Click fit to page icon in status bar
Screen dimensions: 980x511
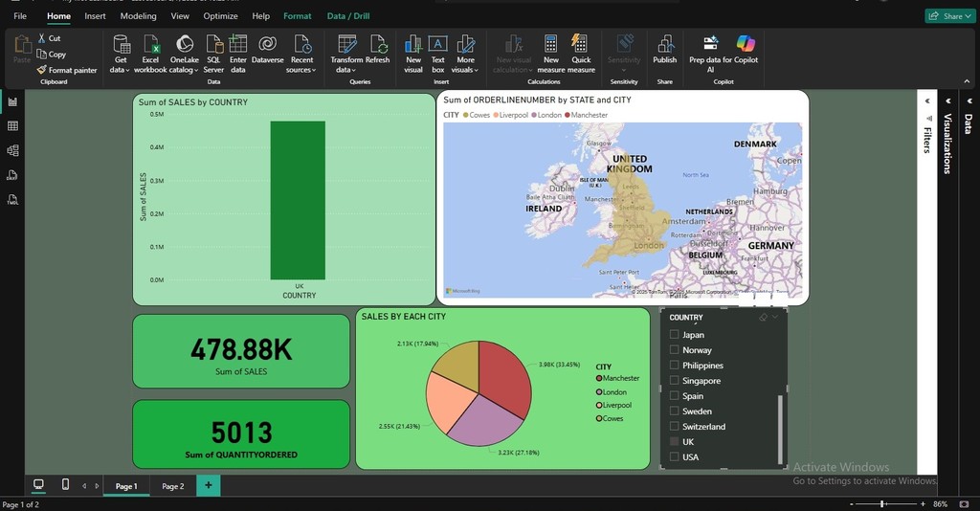point(964,503)
